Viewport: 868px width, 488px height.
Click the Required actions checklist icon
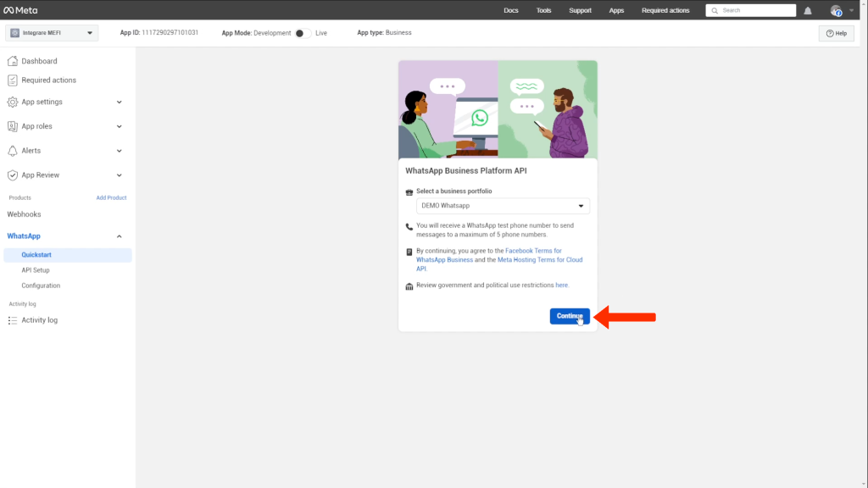point(12,80)
